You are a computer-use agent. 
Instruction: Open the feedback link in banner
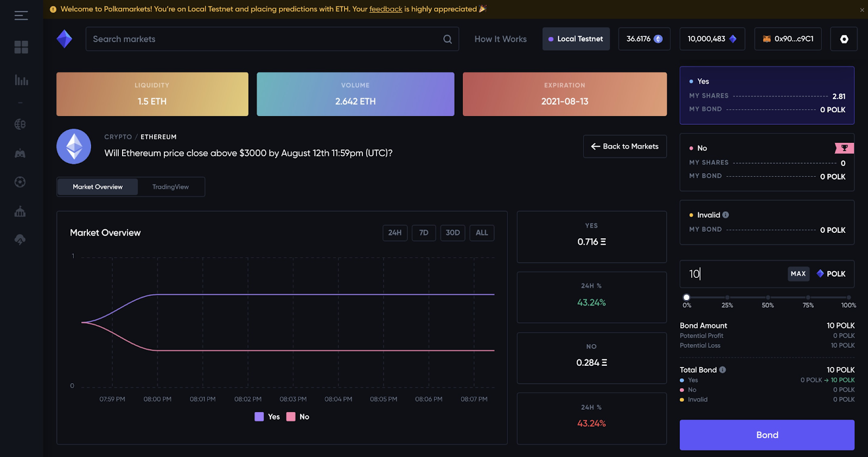[386, 9]
